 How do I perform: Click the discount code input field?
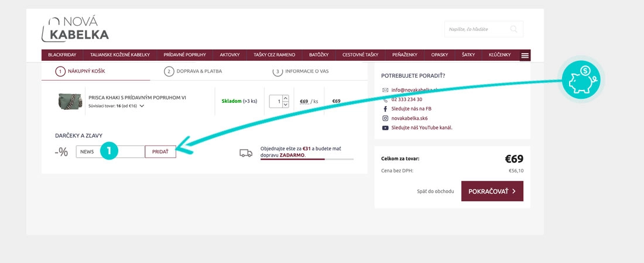pos(110,152)
